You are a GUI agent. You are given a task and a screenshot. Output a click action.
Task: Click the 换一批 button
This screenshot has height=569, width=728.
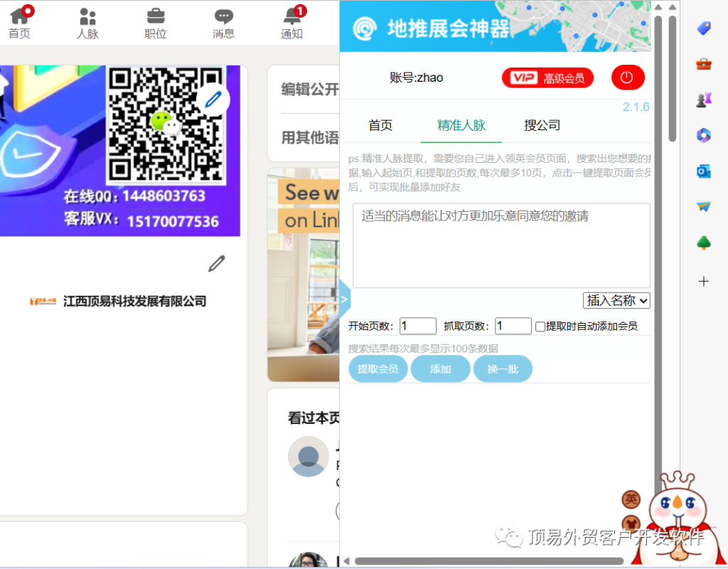[503, 369]
